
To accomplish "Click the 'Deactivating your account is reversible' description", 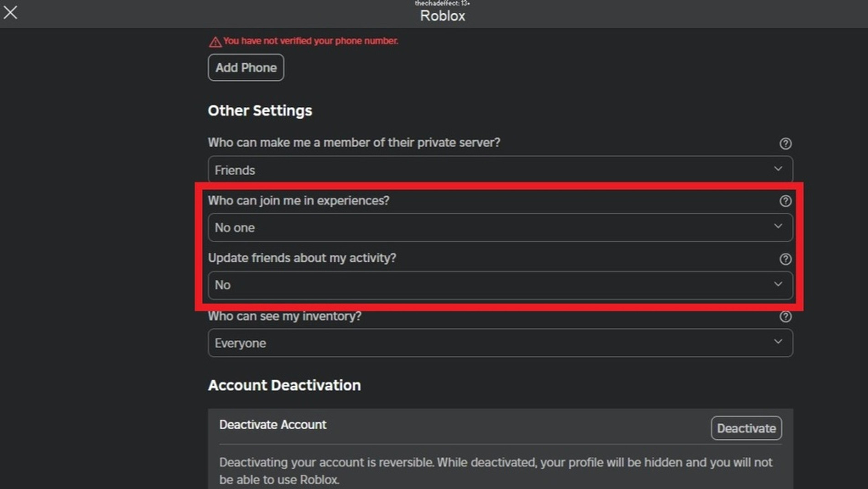I will (496, 471).
